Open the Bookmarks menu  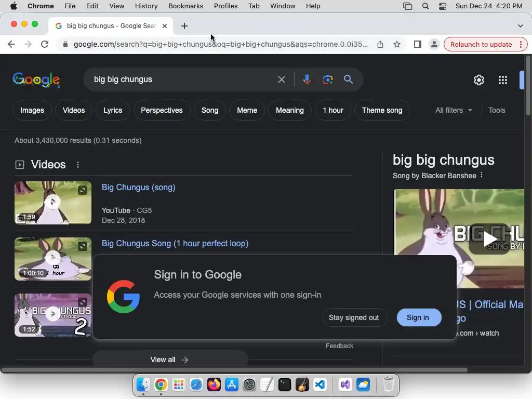[185, 6]
